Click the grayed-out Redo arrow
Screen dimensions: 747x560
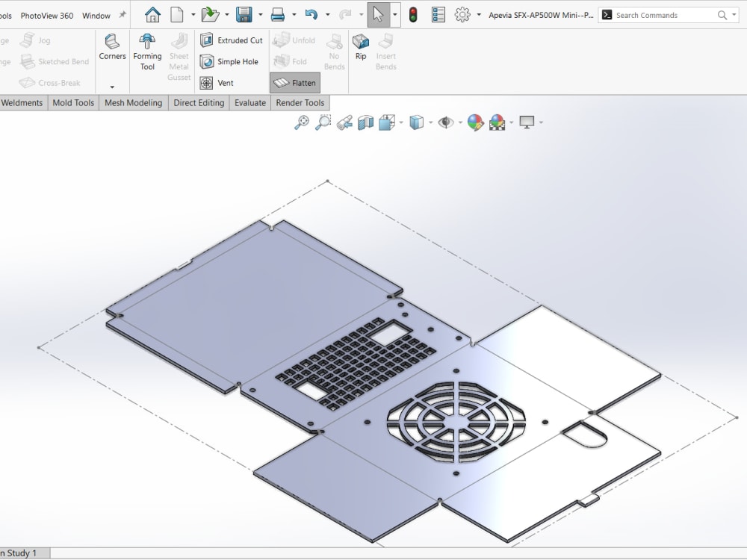(345, 15)
